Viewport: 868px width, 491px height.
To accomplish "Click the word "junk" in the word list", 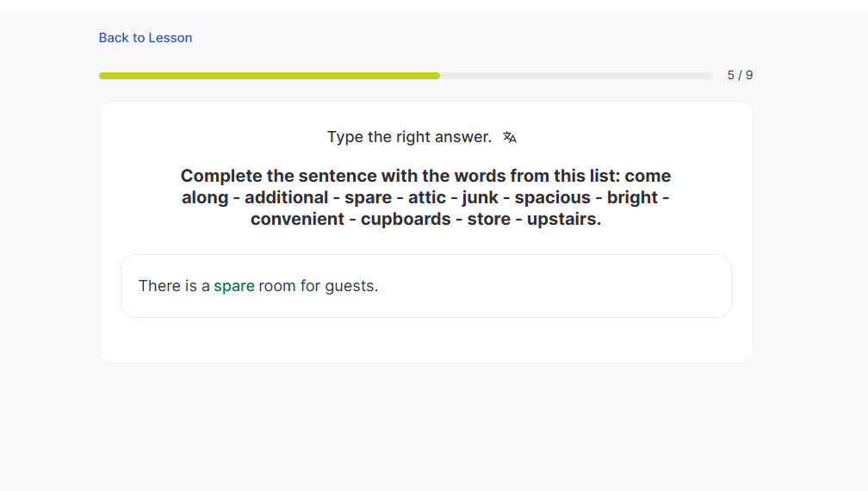I will tap(480, 197).
